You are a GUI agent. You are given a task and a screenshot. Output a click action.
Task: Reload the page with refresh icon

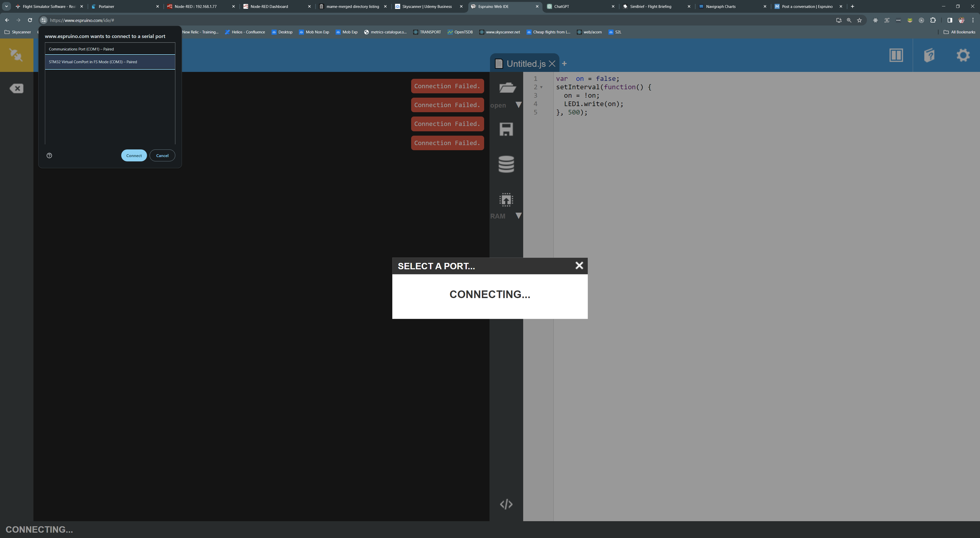pos(30,20)
